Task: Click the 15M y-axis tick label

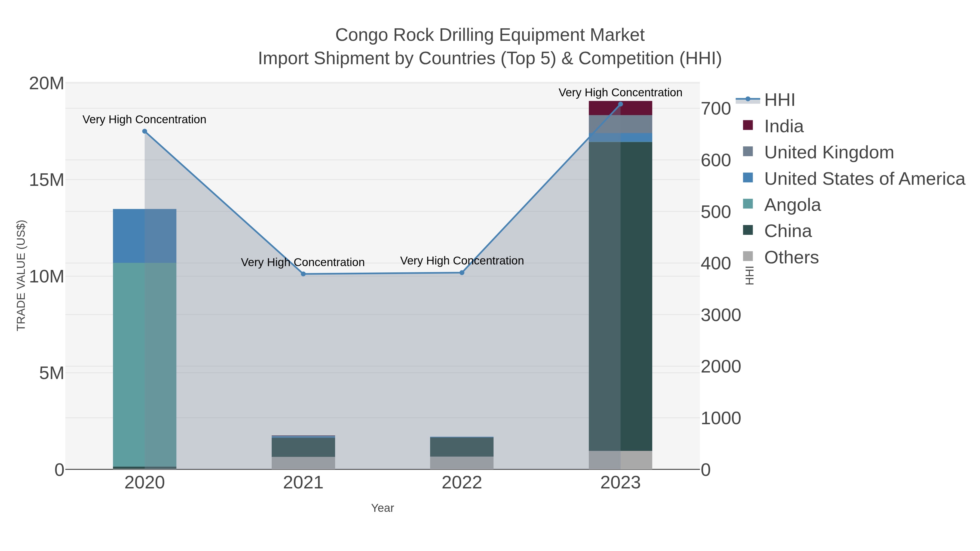Action: 46,180
